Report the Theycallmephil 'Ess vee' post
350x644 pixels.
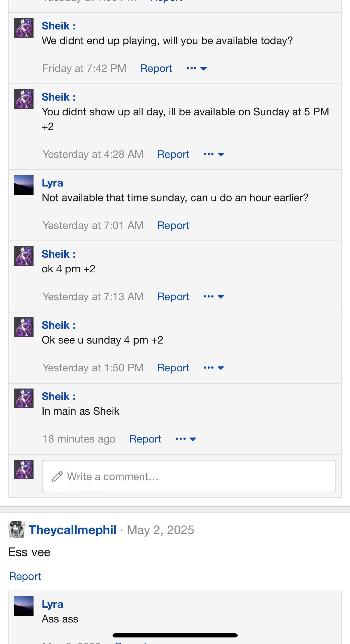(x=25, y=576)
